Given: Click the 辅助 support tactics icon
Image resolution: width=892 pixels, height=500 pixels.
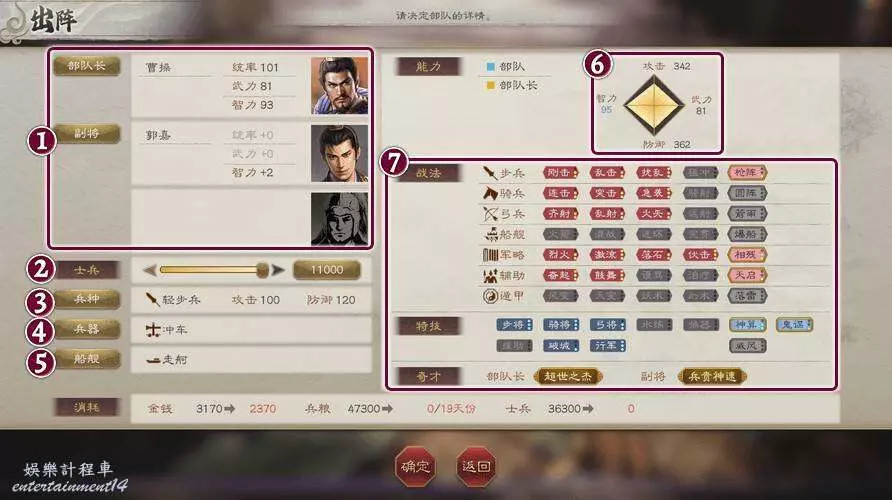Looking at the screenshot, I should pyautogui.click(x=490, y=276).
